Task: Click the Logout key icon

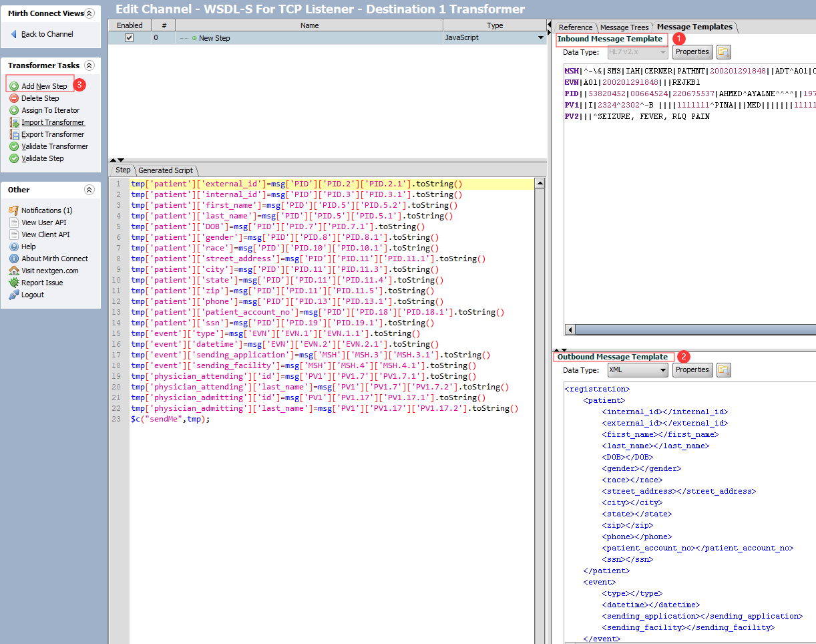Action: tap(14, 295)
